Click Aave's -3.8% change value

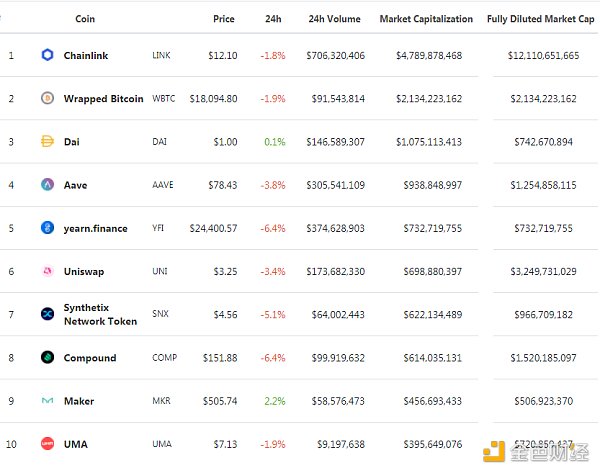pyautogui.click(x=273, y=185)
